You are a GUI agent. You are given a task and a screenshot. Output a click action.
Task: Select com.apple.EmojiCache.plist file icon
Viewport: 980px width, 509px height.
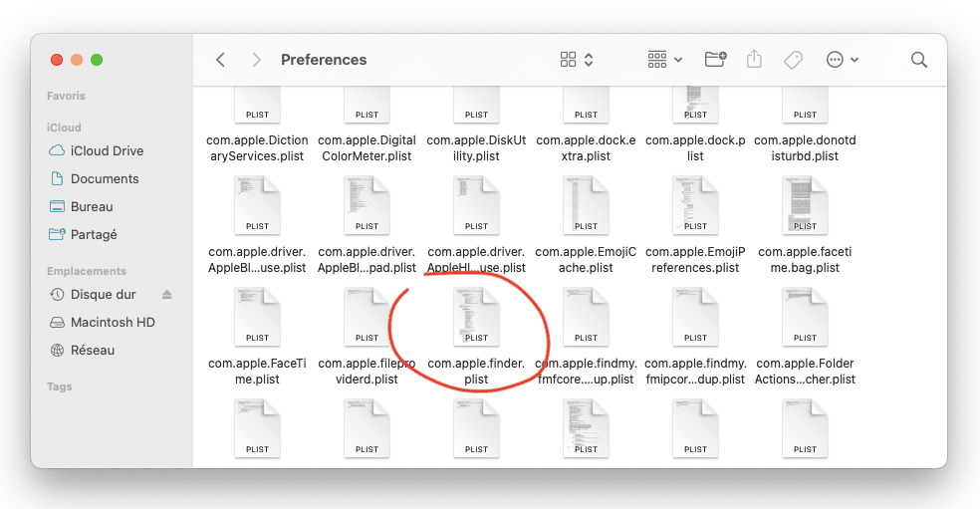tap(586, 206)
